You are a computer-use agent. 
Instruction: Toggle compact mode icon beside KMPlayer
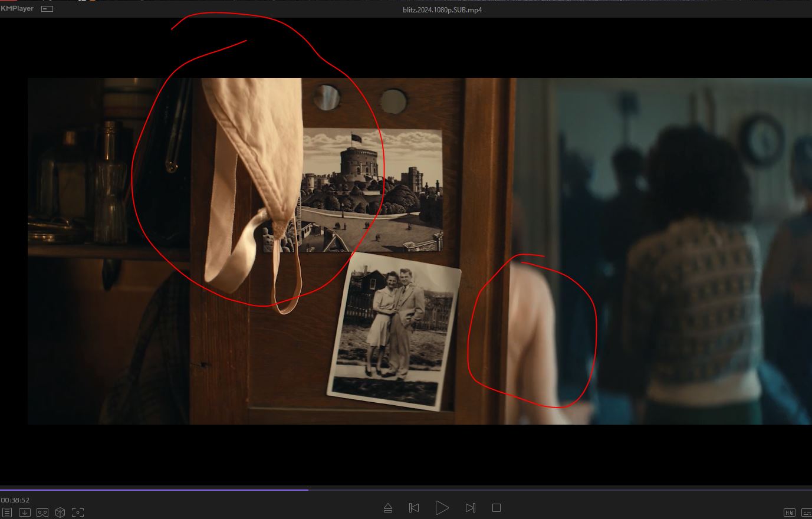coord(47,9)
